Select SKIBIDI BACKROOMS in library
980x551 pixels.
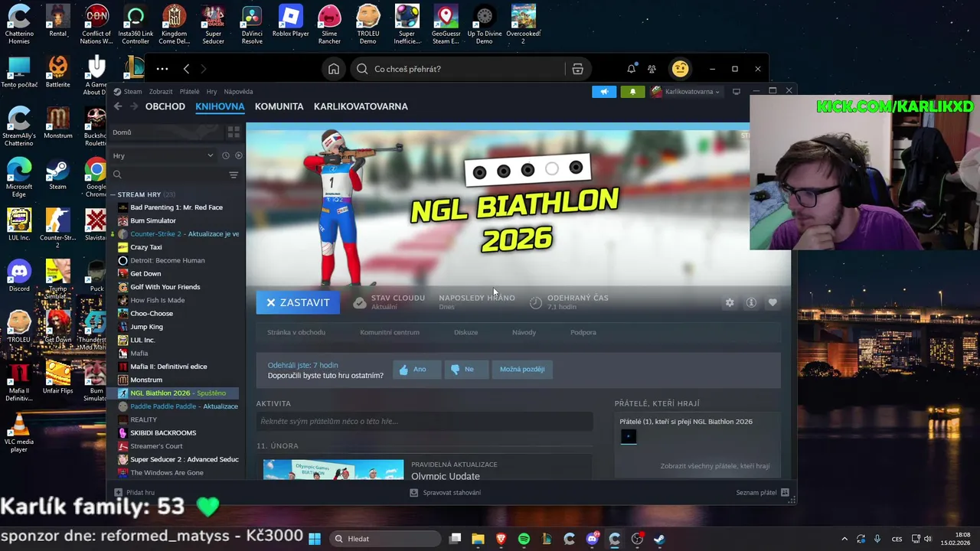point(163,432)
